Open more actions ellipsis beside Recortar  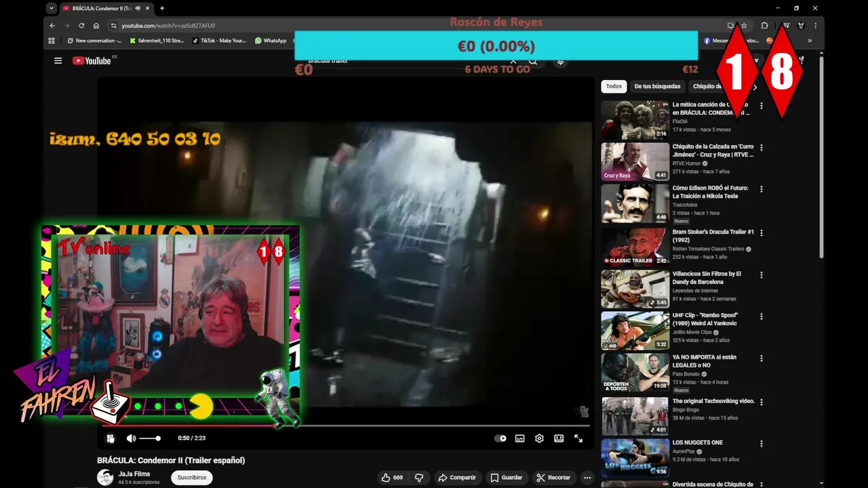click(x=587, y=478)
